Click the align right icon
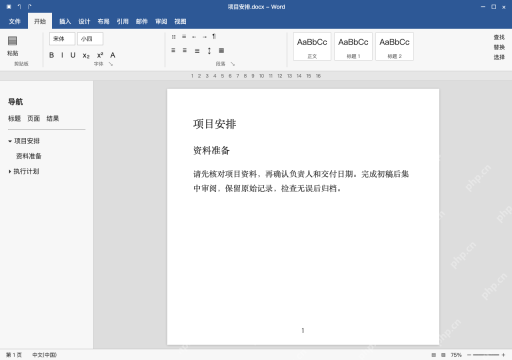Viewport: 512px width, 360px height. [197, 51]
